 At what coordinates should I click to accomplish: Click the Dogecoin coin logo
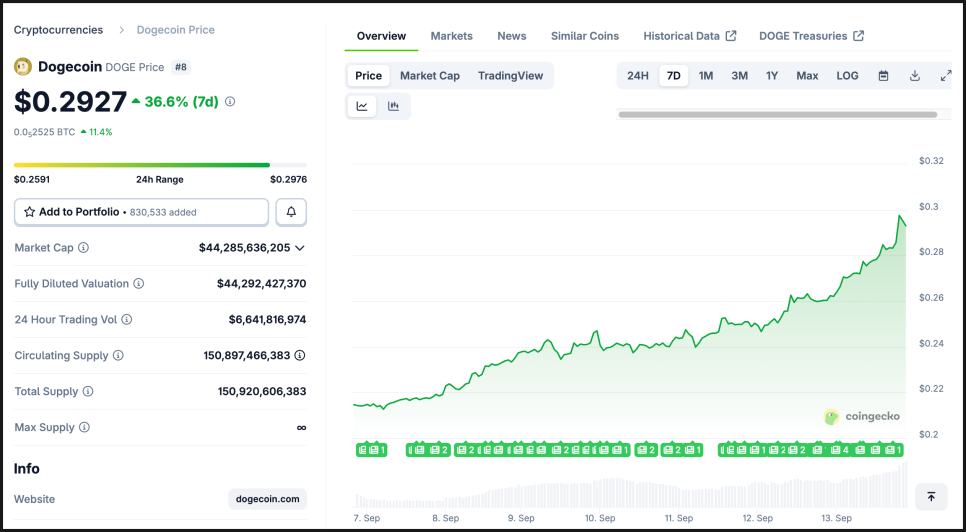[x=23, y=66]
